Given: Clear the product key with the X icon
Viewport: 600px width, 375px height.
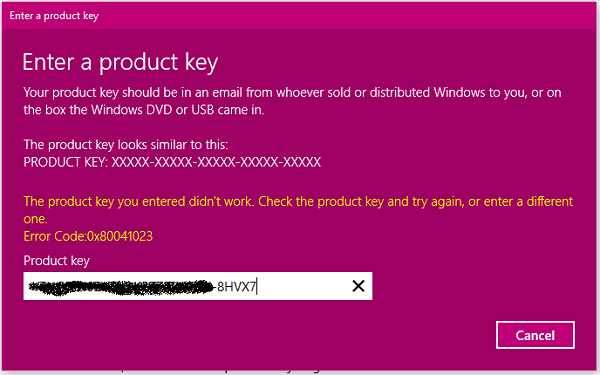Looking at the screenshot, I should 358,286.
